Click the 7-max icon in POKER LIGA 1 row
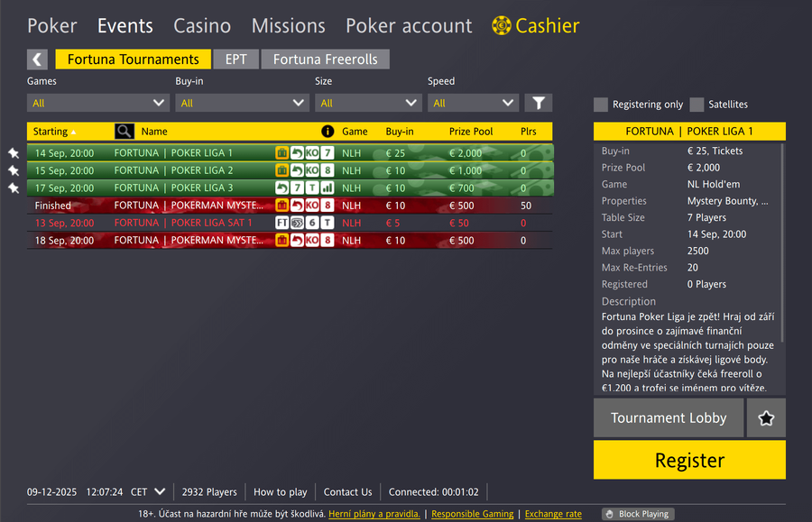The width and height of the screenshot is (812, 522). (x=328, y=153)
